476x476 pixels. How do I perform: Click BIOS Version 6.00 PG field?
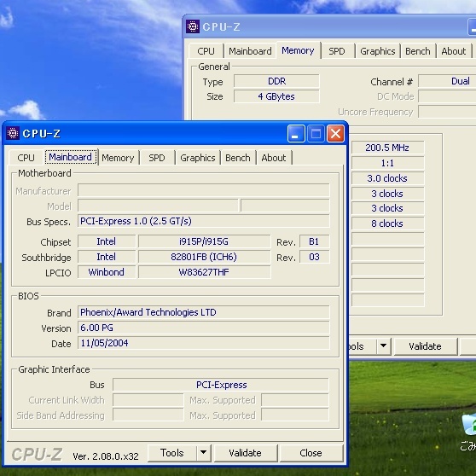(204, 328)
